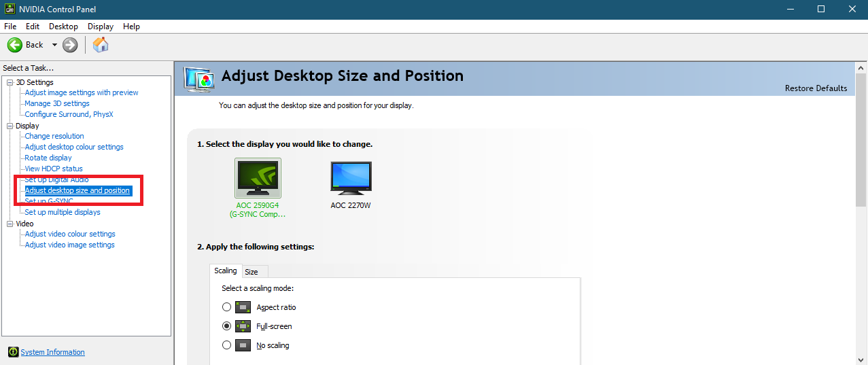The width and height of the screenshot is (868, 365).
Task: Select the No scaling radio button
Action: (x=227, y=345)
